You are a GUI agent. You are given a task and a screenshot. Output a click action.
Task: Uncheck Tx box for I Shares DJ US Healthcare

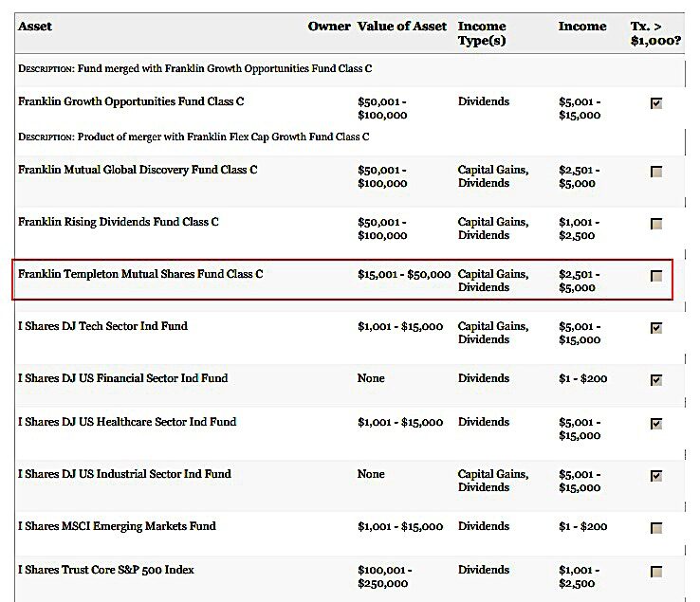pyautogui.click(x=655, y=424)
